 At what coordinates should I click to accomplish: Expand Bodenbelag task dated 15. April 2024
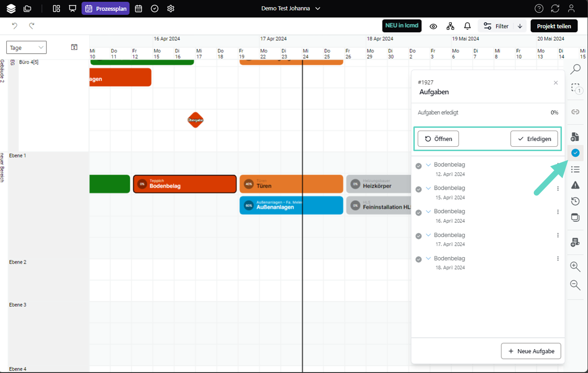(x=429, y=188)
